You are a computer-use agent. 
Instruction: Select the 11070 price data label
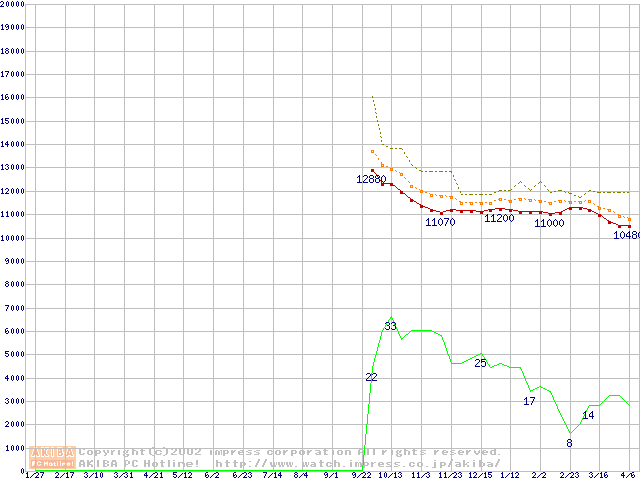point(440,222)
